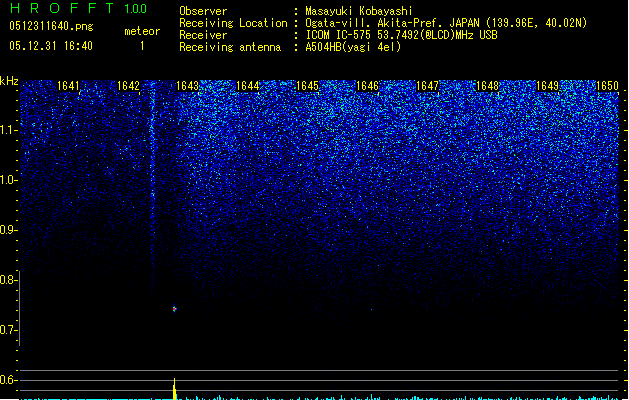Click the HROFFT 1.0.0 title text
This screenshot has height=400, width=629.
(78, 8)
